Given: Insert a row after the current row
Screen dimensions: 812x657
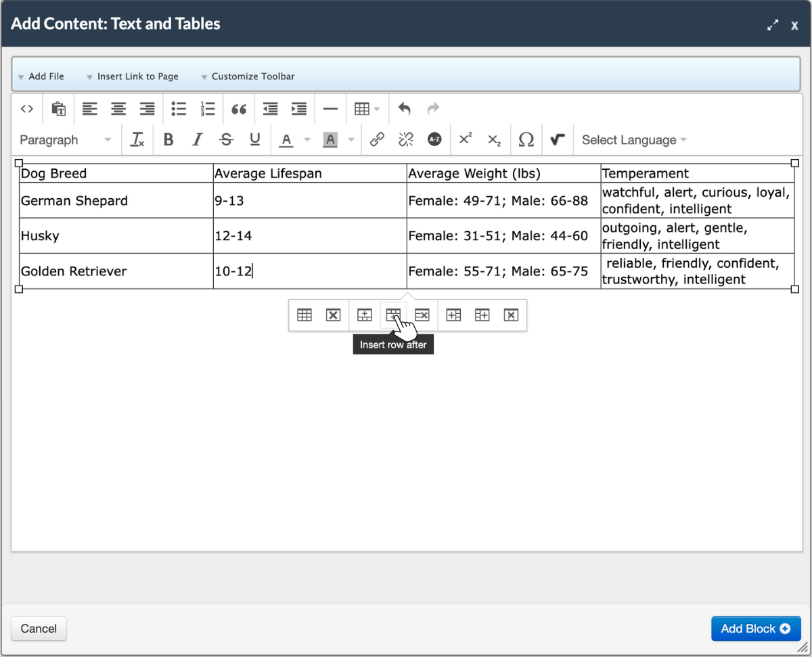Looking at the screenshot, I should (x=393, y=315).
